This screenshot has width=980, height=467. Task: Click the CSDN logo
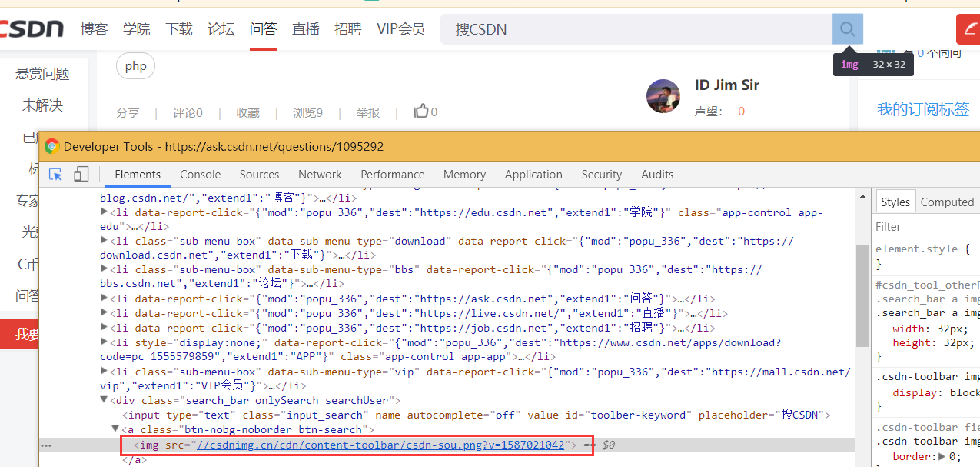(x=32, y=29)
